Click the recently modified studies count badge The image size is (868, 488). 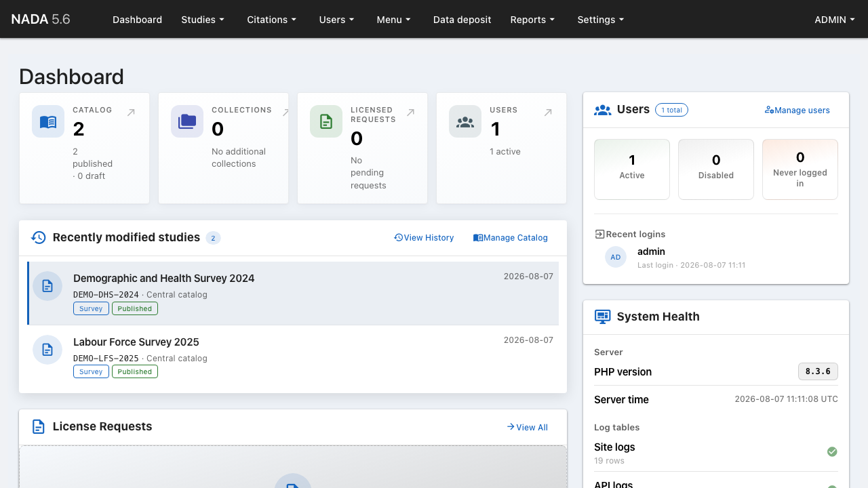pyautogui.click(x=213, y=238)
